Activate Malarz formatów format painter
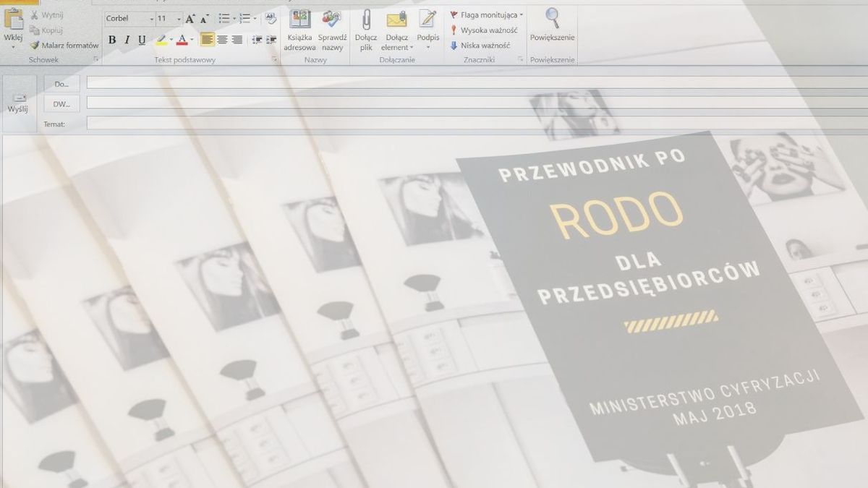This screenshot has height=488, width=868. pyautogui.click(x=64, y=45)
